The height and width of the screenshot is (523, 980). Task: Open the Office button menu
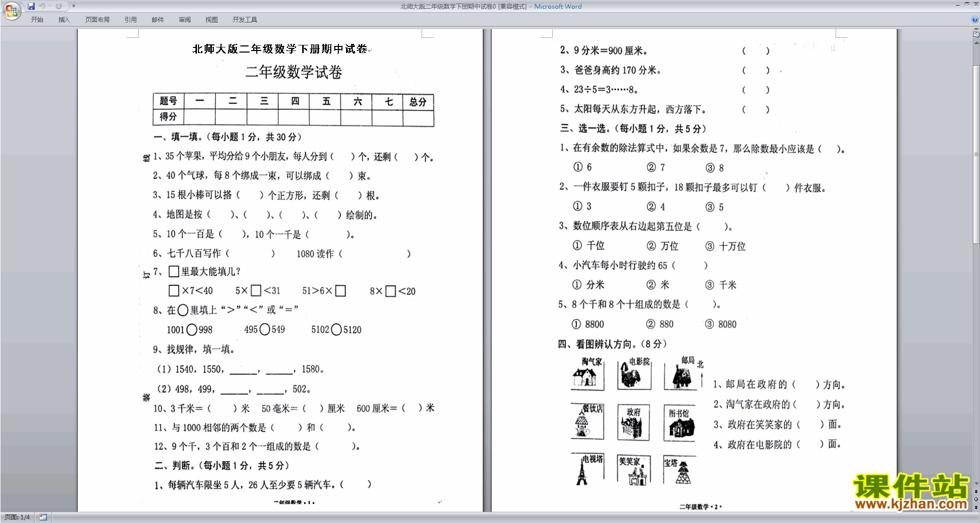[x=11, y=10]
